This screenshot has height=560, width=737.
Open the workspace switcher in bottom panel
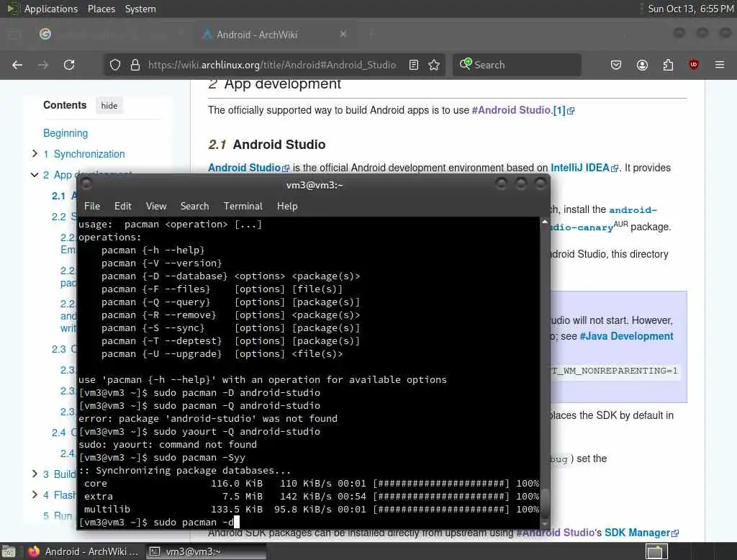(655, 551)
